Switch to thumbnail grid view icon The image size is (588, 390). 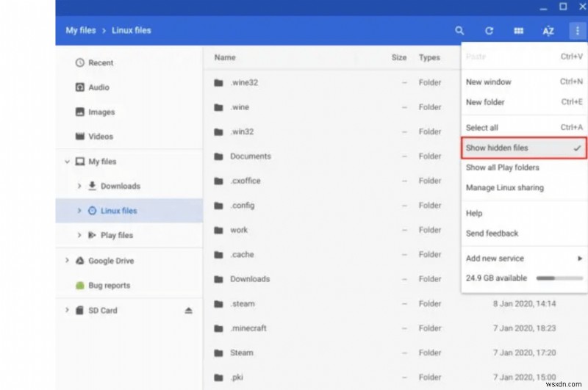click(519, 31)
